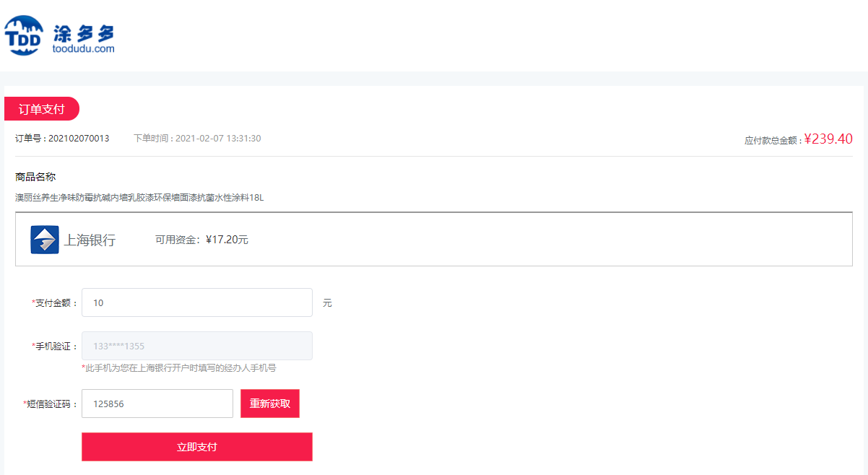Select the 订单支付 order payment tab header
Viewport: 868px width, 475px height.
tap(42, 109)
